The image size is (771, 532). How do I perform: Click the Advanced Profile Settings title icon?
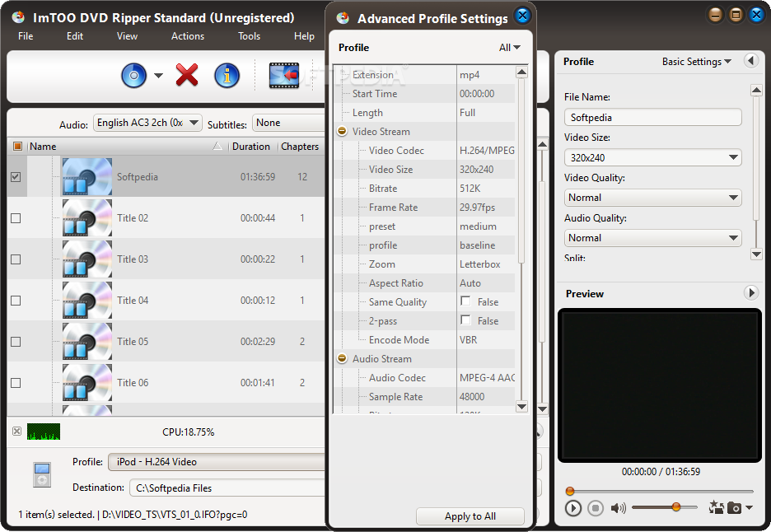[343, 18]
